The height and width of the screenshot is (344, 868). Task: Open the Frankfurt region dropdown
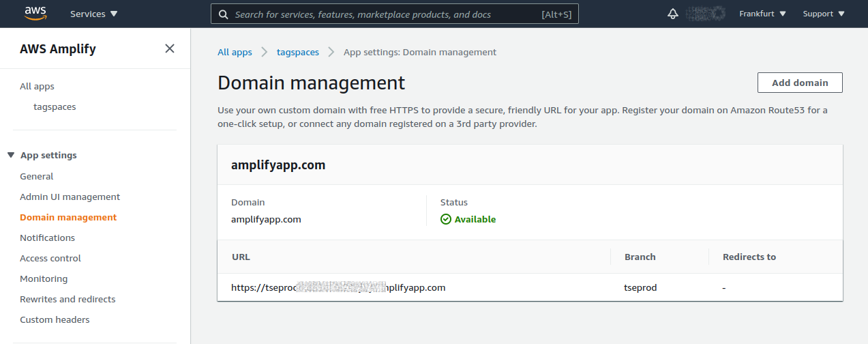click(x=762, y=14)
